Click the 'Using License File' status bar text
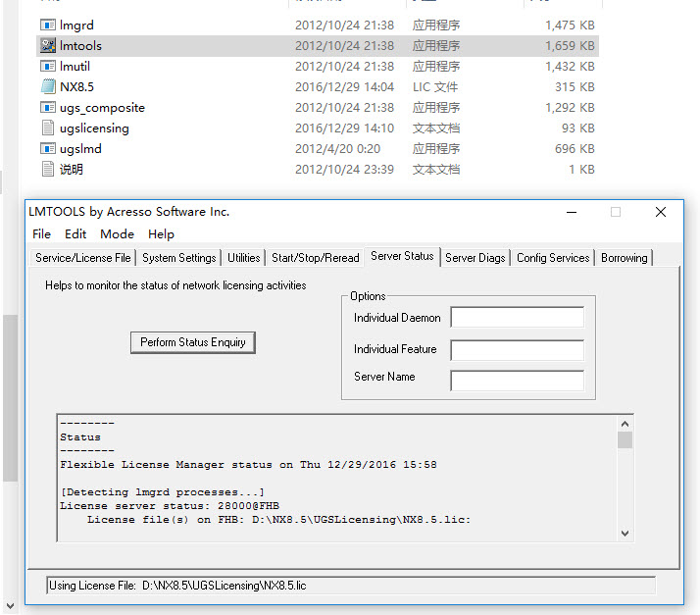The image size is (700, 615). coord(177,586)
